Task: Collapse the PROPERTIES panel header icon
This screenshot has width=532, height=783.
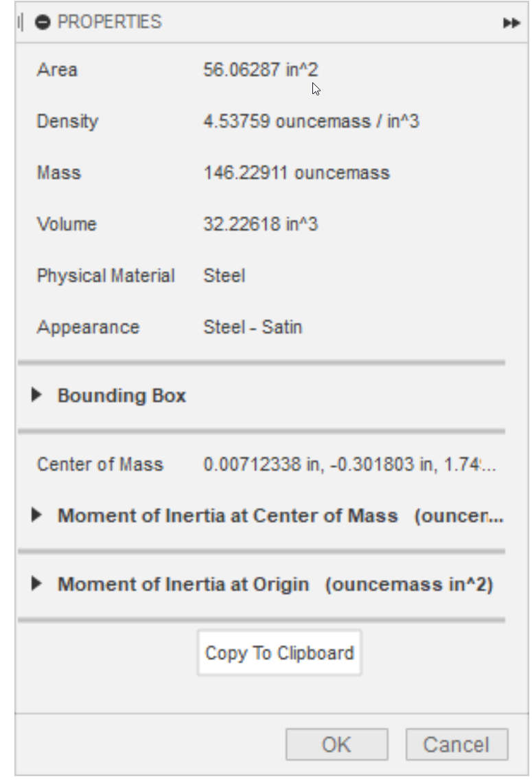Action: point(43,23)
